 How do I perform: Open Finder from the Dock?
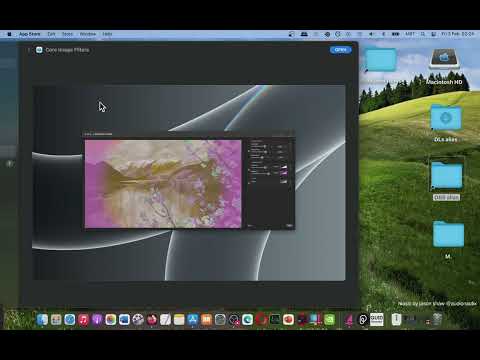42,320
